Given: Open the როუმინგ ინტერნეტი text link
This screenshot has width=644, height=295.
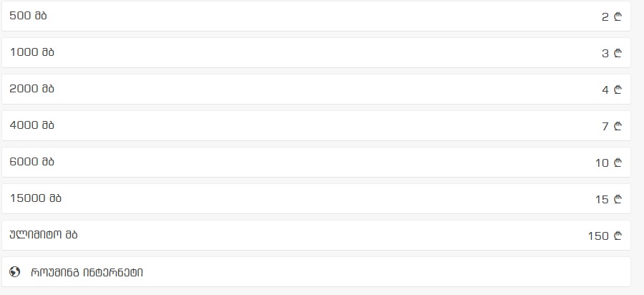Looking at the screenshot, I should tap(87, 272).
